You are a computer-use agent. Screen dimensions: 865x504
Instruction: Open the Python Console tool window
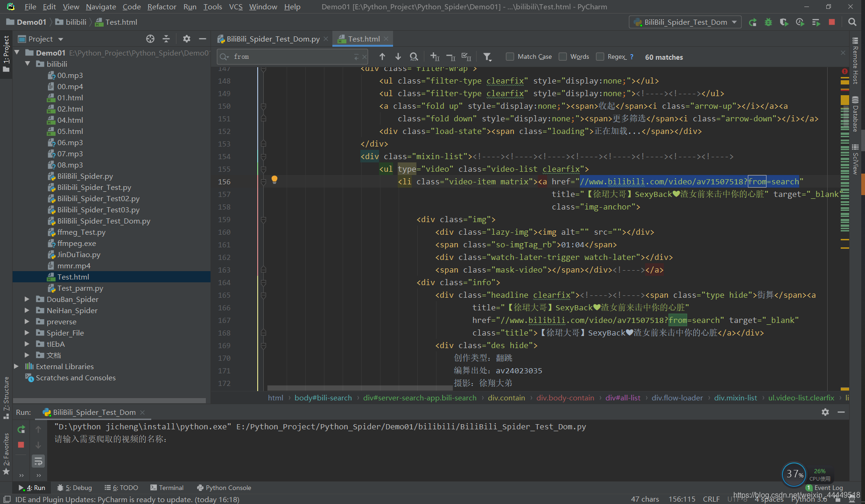(224, 488)
